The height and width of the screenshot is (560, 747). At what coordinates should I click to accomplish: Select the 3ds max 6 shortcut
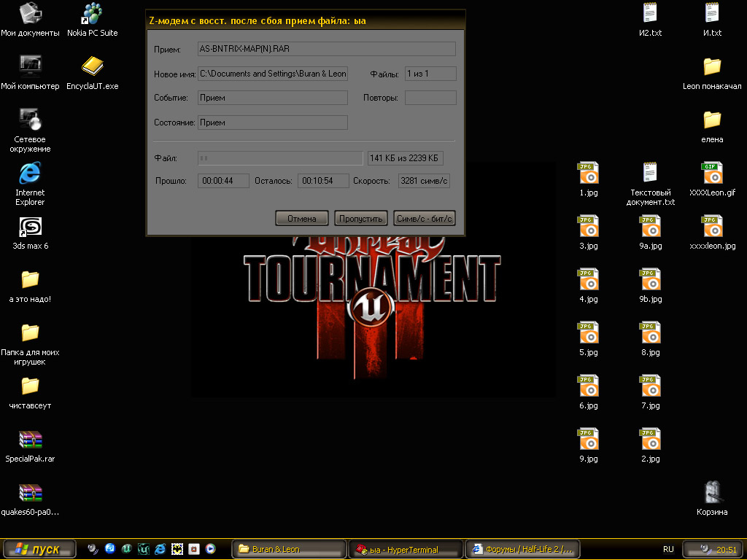pos(30,233)
